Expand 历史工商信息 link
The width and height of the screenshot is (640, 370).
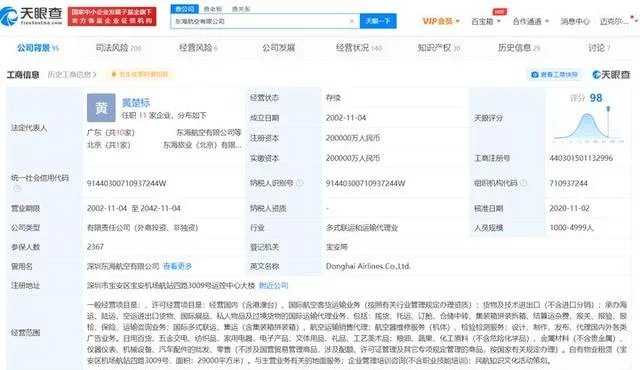pyautogui.click(x=72, y=75)
